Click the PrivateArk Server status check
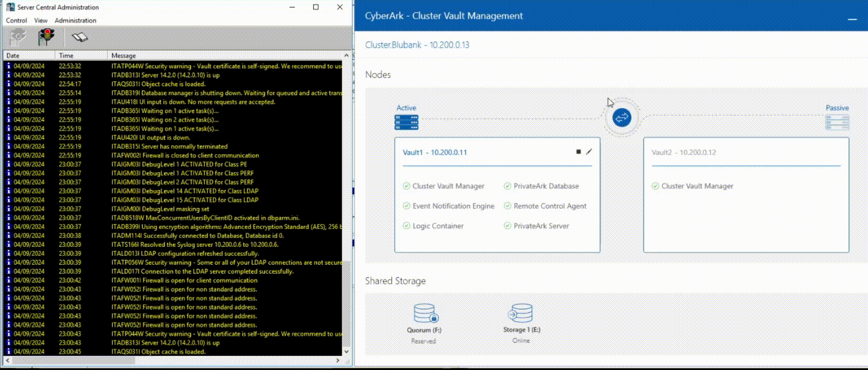 point(508,226)
